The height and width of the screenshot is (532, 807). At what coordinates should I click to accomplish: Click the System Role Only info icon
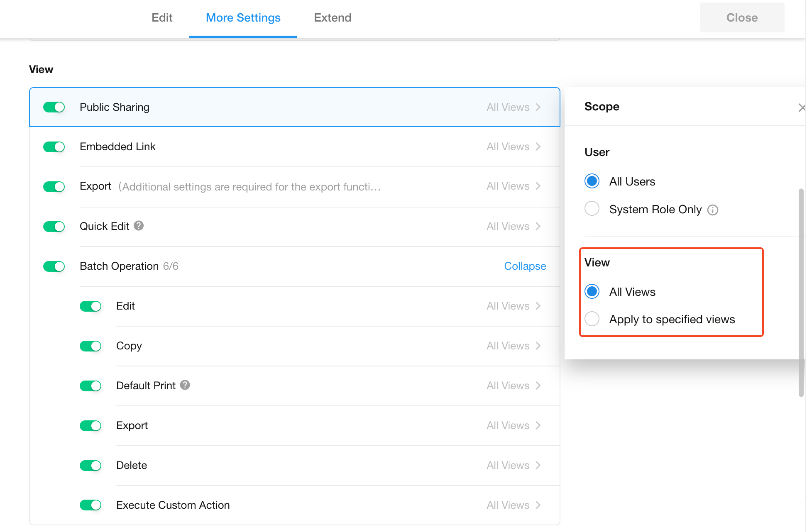[x=713, y=210]
